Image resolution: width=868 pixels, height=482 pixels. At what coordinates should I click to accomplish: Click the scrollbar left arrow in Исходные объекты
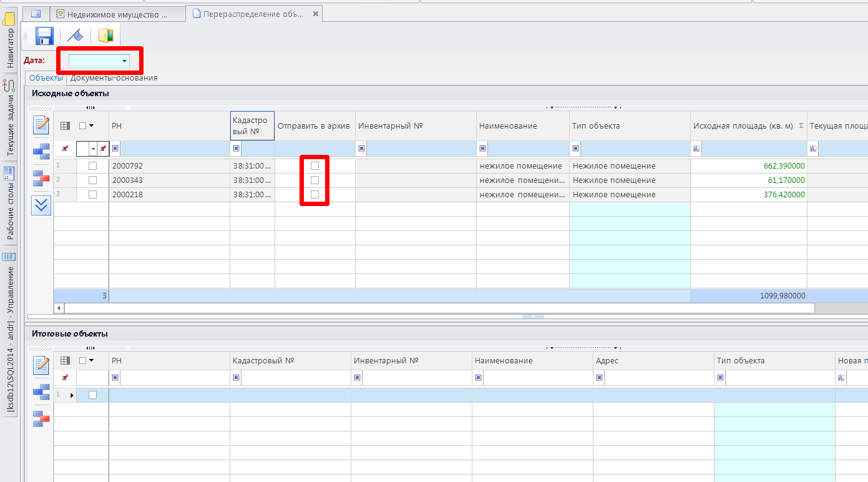tap(59, 308)
